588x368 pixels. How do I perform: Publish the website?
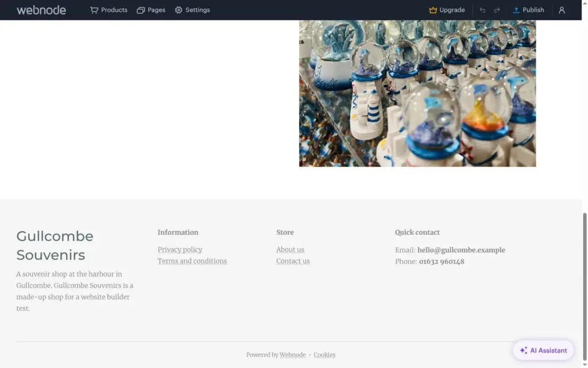(x=528, y=10)
